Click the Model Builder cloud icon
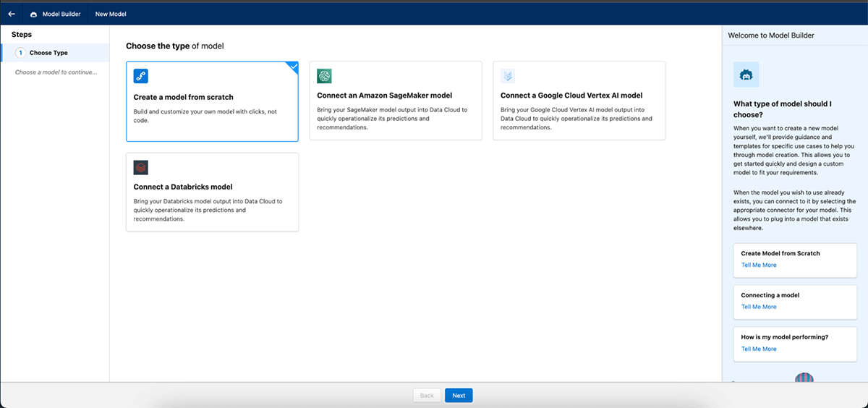The width and height of the screenshot is (868, 408). click(x=33, y=14)
